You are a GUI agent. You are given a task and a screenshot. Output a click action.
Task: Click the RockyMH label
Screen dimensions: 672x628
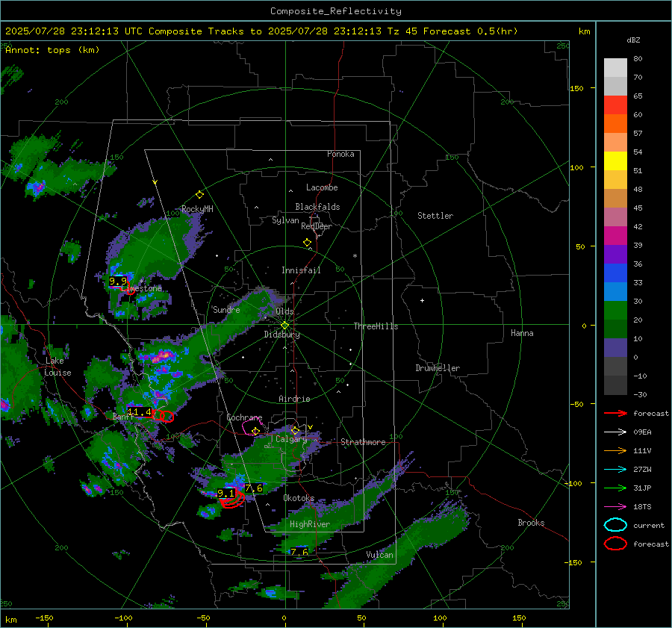click(x=197, y=209)
